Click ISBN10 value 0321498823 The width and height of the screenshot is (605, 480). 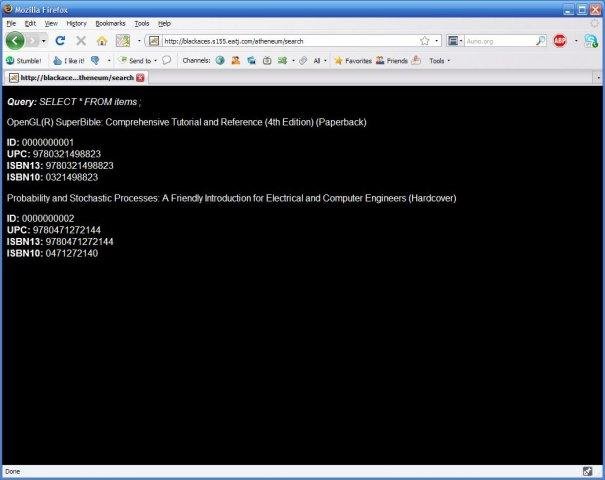click(72, 177)
